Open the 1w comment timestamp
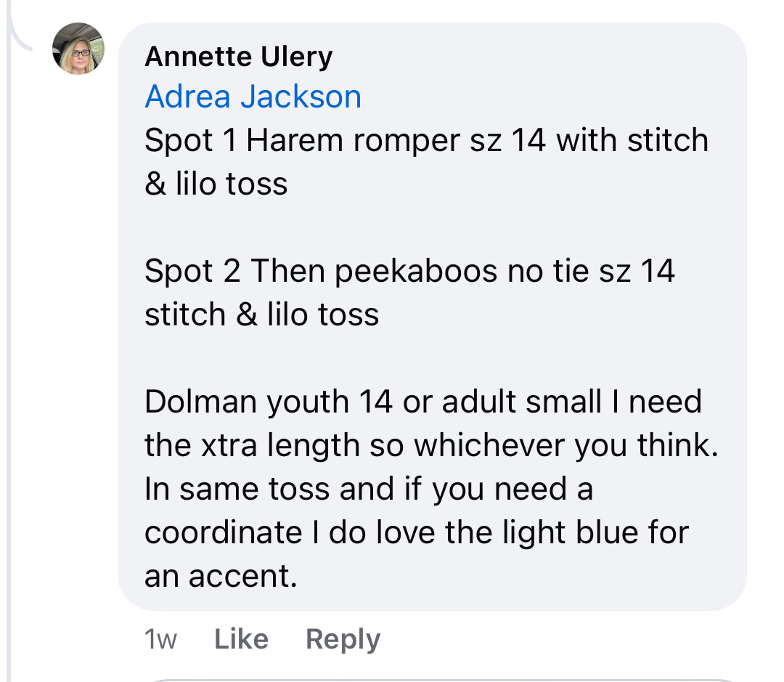The width and height of the screenshot is (784, 682). (160, 639)
